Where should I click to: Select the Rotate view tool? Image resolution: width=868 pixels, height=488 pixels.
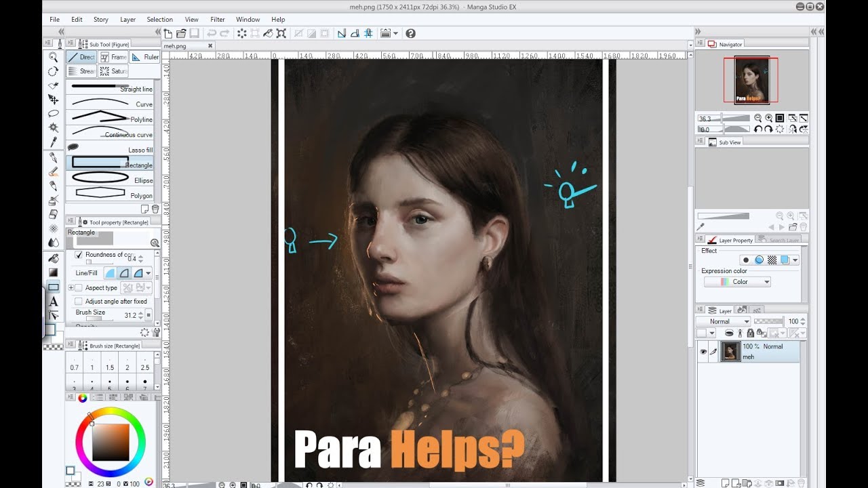pos(53,71)
